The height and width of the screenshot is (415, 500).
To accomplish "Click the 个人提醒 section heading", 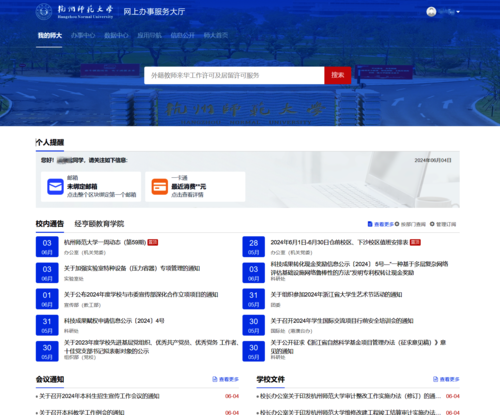I will (x=50, y=142).
